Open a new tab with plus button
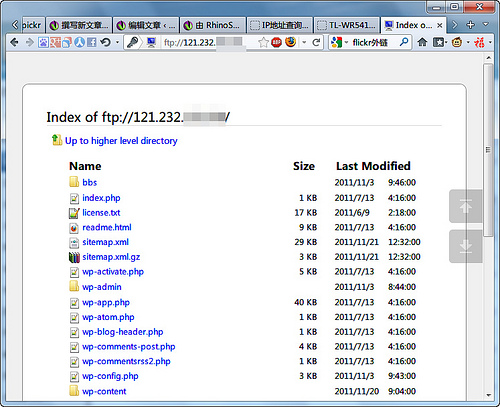The image size is (500, 407). [x=470, y=25]
